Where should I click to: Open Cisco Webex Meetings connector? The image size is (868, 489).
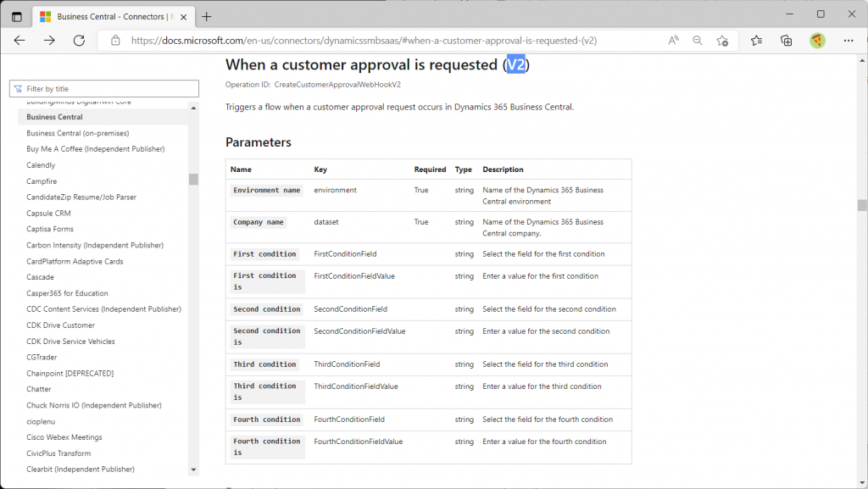[x=64, y=437]
